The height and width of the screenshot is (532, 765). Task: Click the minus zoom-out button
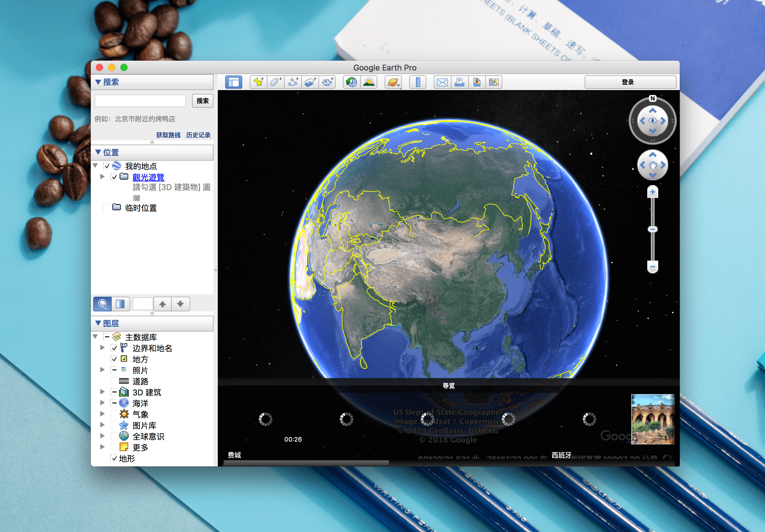coord(652,267)
